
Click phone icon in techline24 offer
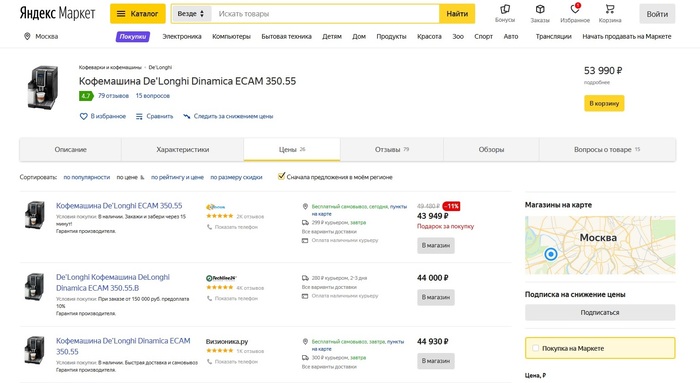[x=209, y=298]
